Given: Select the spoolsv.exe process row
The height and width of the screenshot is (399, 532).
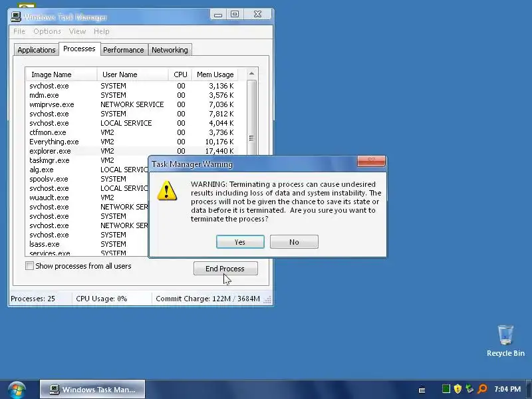Looking at the screenshot, I should pyautogui.click(x=87, y=179).
